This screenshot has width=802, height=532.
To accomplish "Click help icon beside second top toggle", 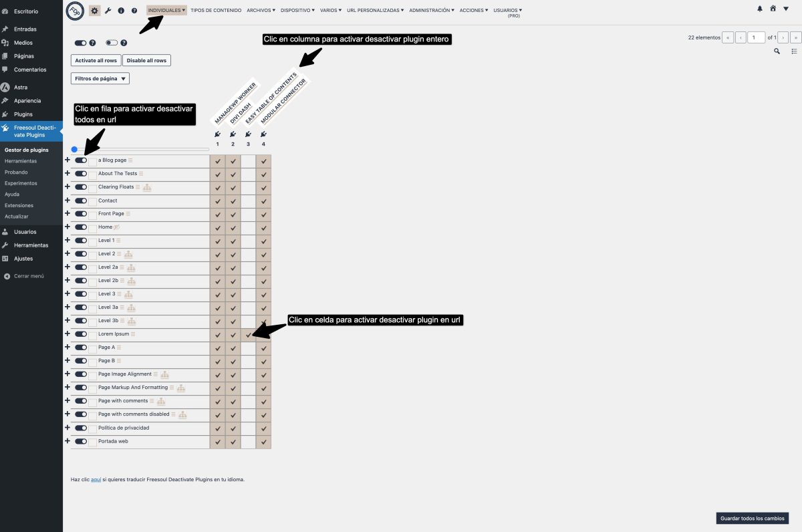I will point(124,43).
